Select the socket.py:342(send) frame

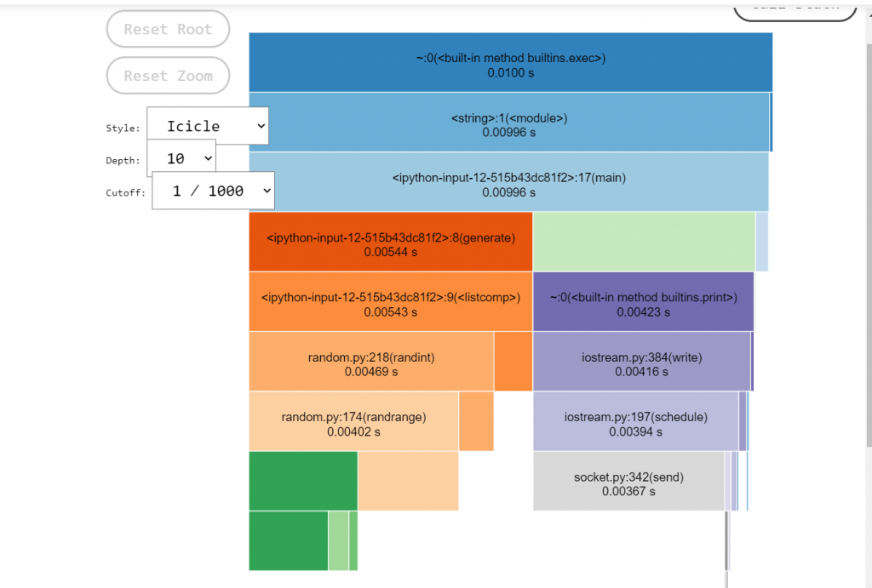(628, 481)
